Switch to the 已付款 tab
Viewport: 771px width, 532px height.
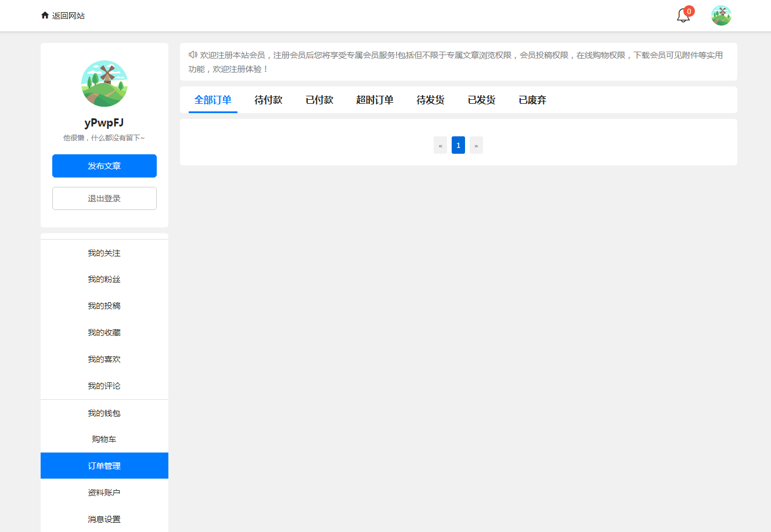coord(319,100)
